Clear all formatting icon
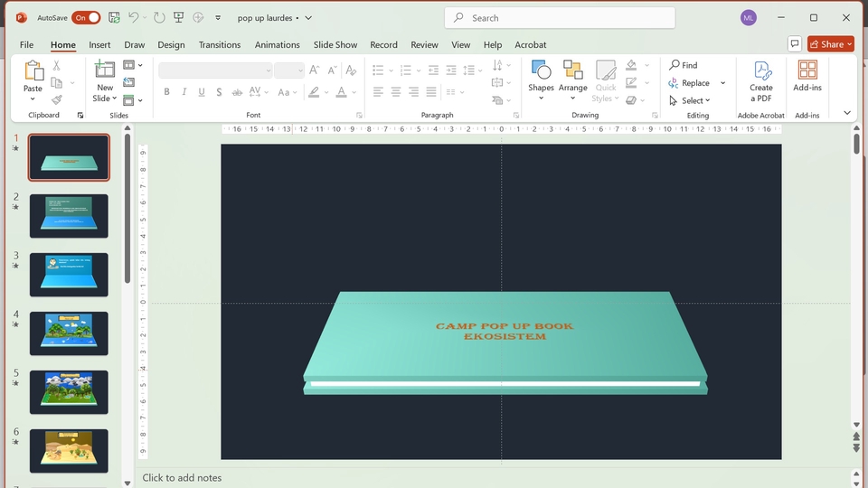Screen dimensions: 868x488 click(x=351, y=70)
